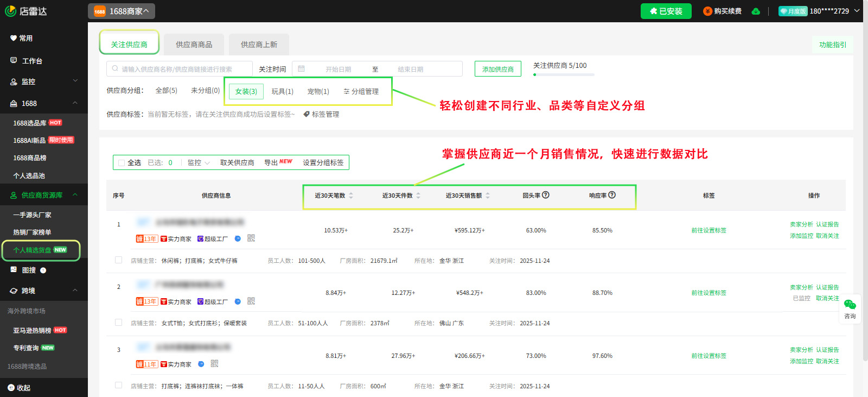Click the blue badge icon on supplier 2
868x397 pixels.
pyautogui.click(x=238, y=301)
